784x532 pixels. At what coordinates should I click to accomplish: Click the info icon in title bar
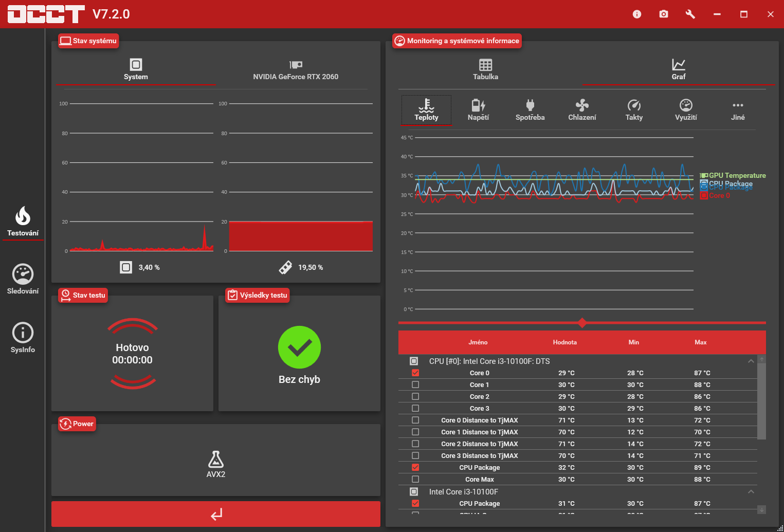click(637, 14)
